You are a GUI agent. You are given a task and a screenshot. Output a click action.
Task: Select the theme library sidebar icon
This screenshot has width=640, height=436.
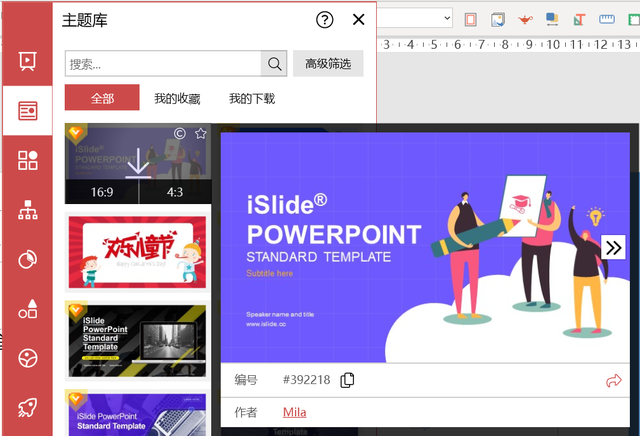click(28, 111)
